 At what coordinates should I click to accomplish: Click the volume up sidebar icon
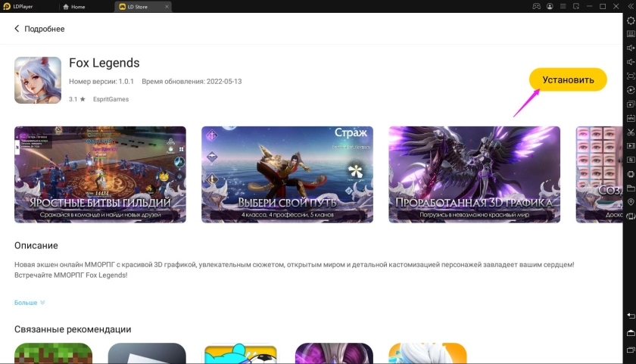pos(631,48)
